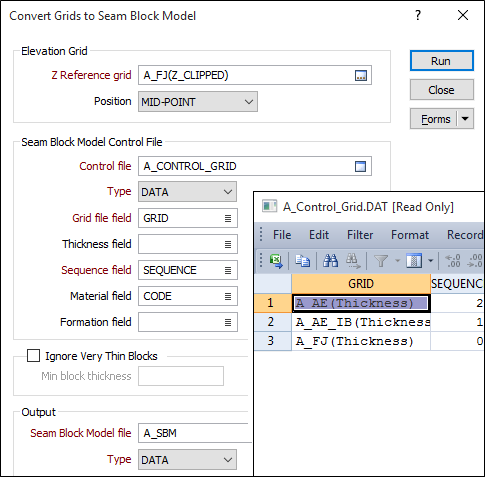Click the Find Next binoculars-arrow icon

click(353, 261)
